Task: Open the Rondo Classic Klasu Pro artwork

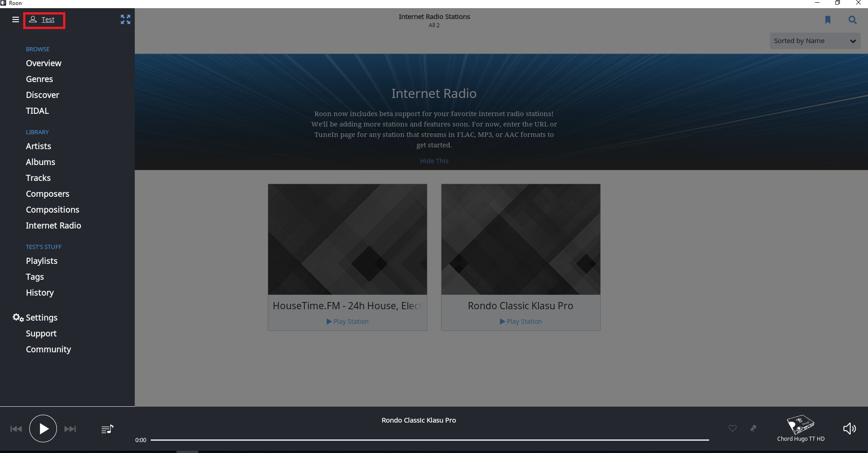Action: tap(521, 239)
